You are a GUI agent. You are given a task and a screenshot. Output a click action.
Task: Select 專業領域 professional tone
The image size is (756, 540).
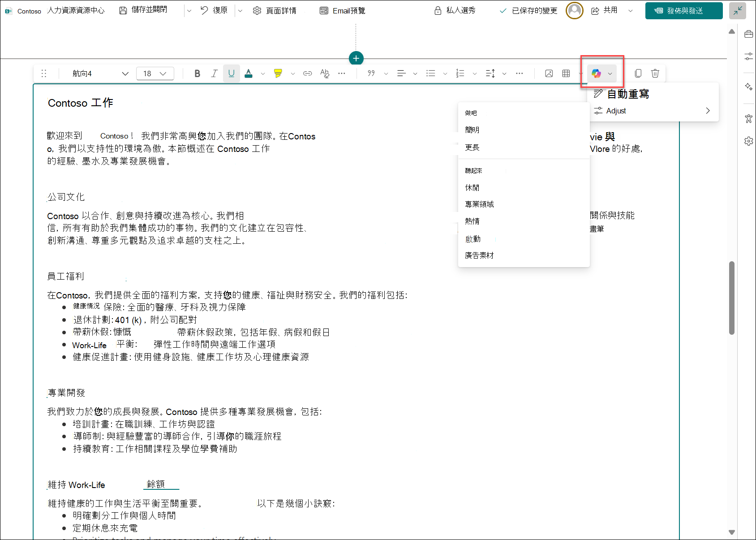[x=524, y=204]
